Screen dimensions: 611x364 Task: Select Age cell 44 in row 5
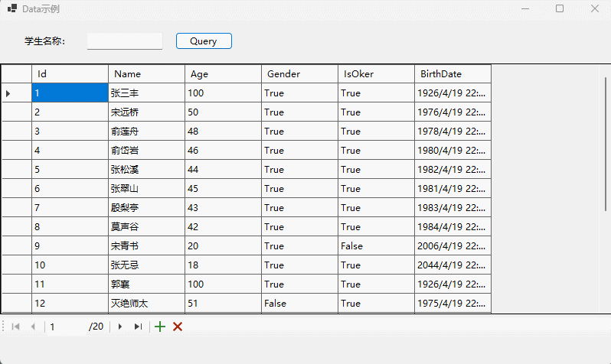click(223, 169)
